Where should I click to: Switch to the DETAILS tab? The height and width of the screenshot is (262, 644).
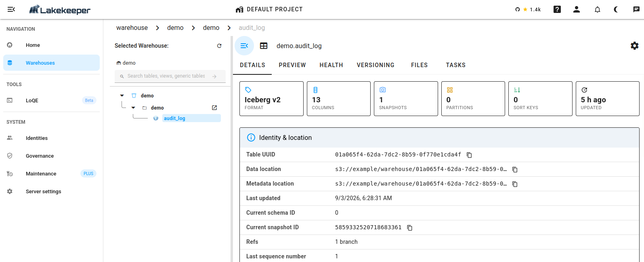(252, 65)
